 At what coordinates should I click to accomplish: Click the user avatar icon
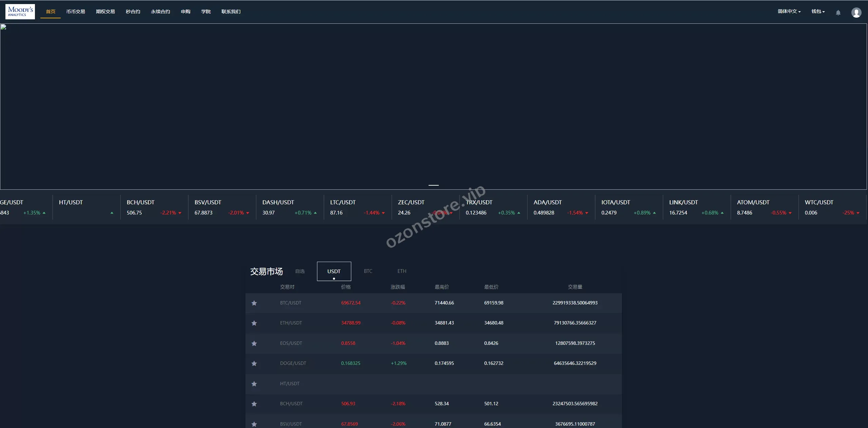coord(856,13)
